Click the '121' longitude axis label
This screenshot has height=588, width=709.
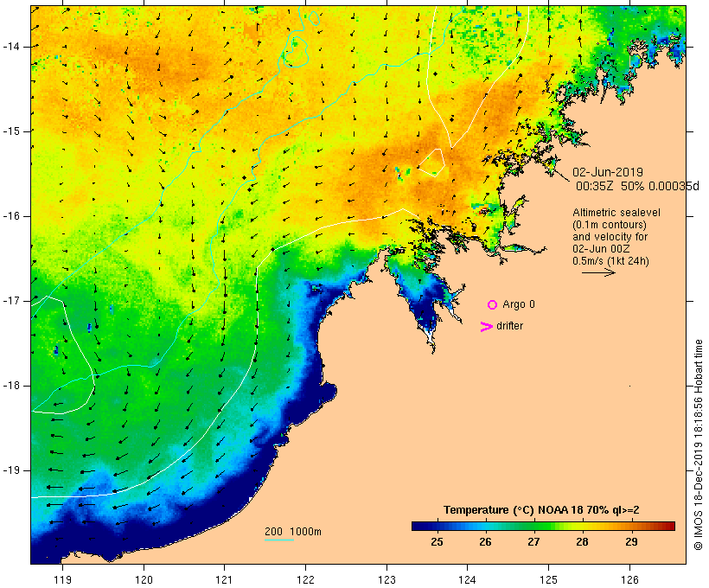coord(224,580)
